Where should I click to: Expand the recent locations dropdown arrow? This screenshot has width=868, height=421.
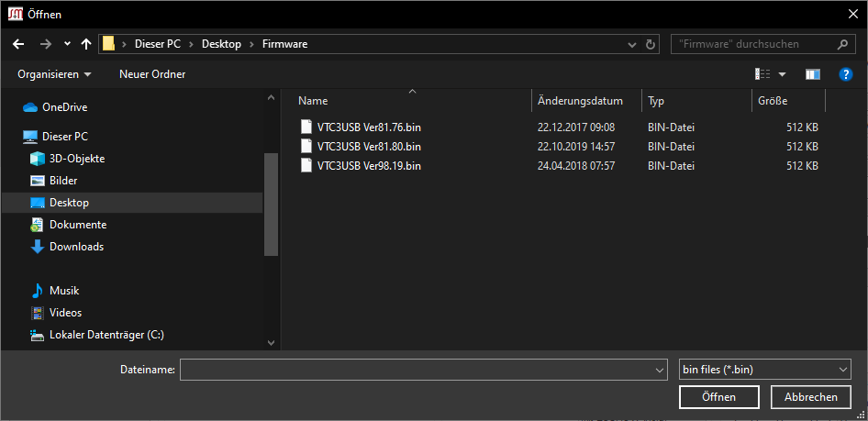click(67, 44)
